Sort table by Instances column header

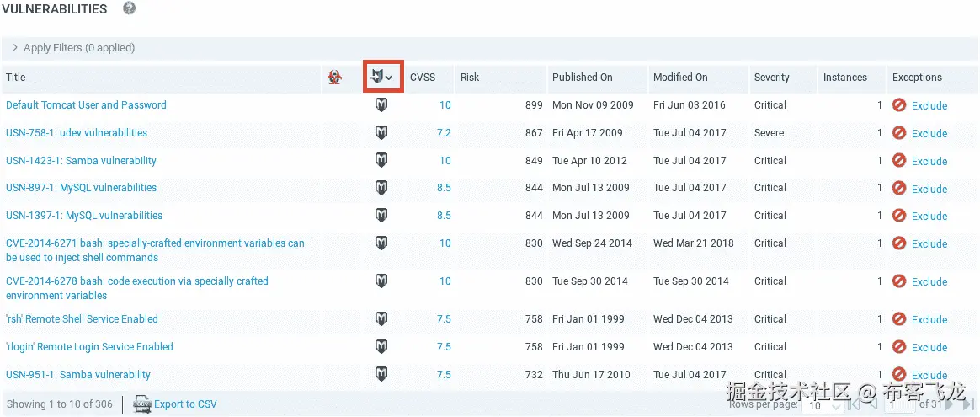[845, 78]
